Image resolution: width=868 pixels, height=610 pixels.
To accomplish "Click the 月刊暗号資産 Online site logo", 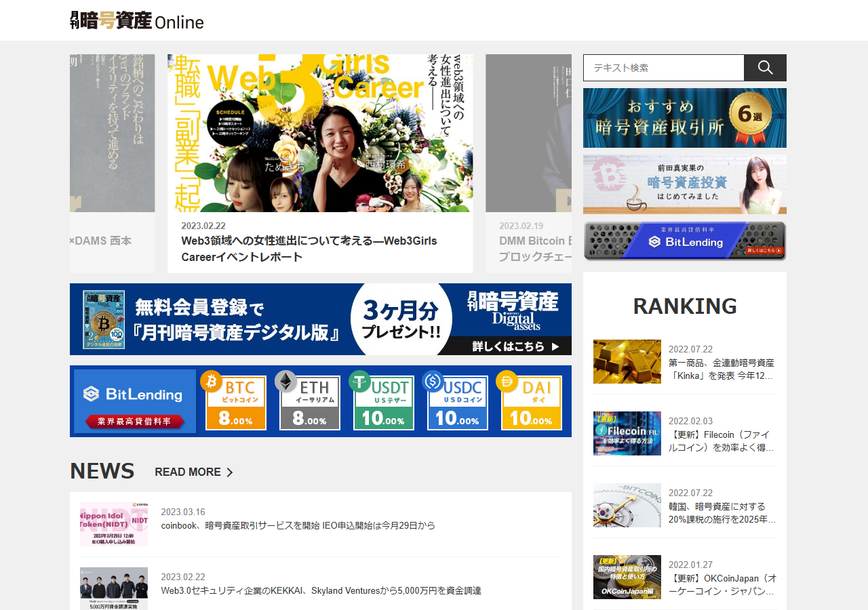I will pos(137,20).
